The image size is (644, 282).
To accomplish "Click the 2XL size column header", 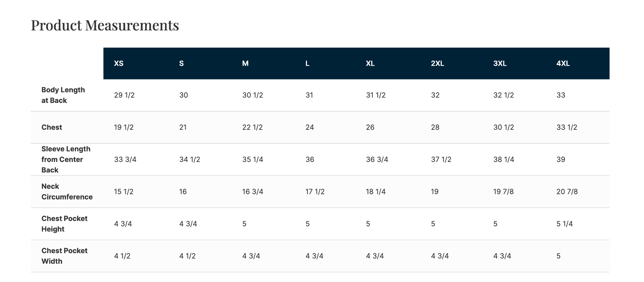I will 437,63.
